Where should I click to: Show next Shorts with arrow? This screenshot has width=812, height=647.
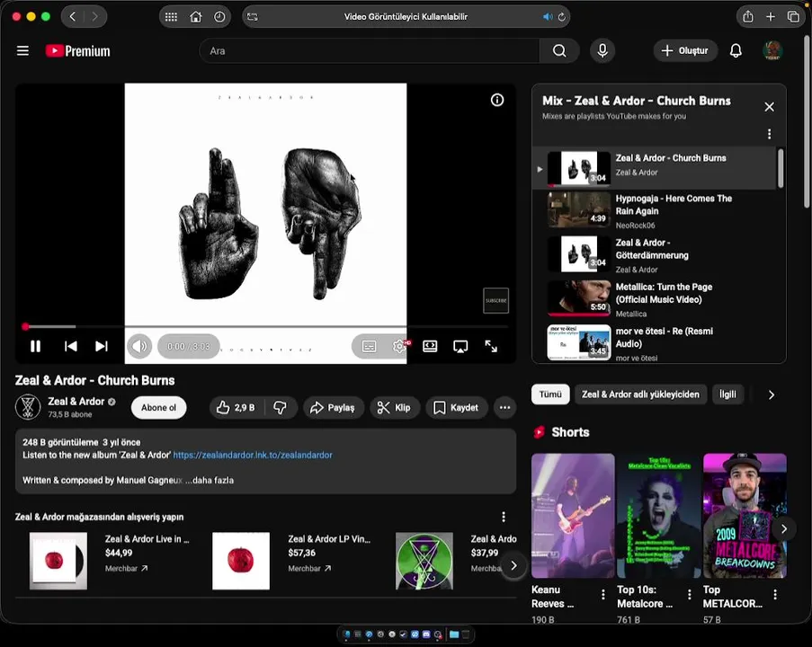pos(783,529)
